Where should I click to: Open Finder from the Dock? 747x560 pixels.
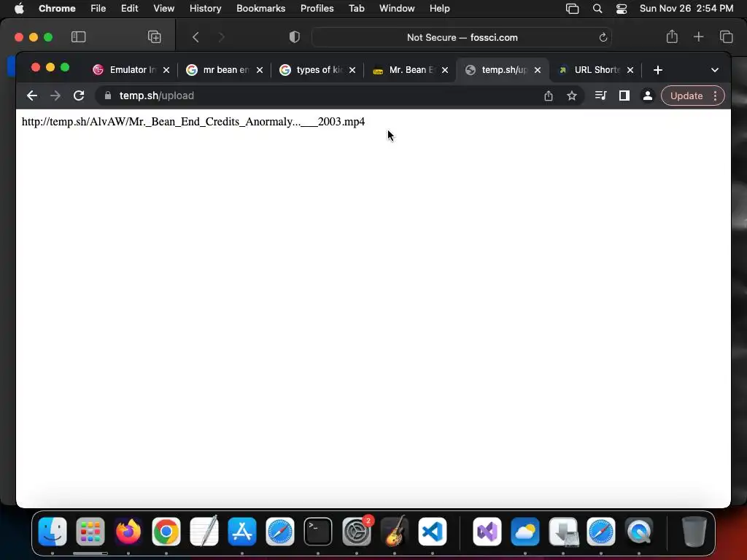click(53, 532)
